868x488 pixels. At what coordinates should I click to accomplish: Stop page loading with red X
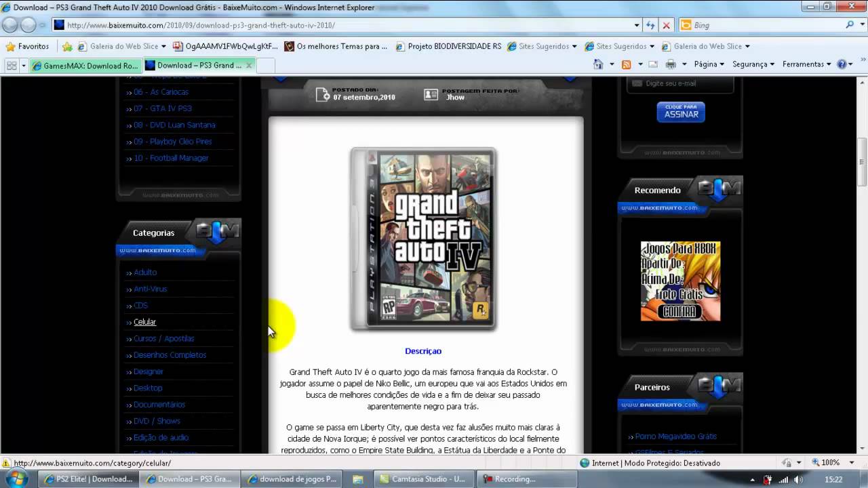coord(666,25)
